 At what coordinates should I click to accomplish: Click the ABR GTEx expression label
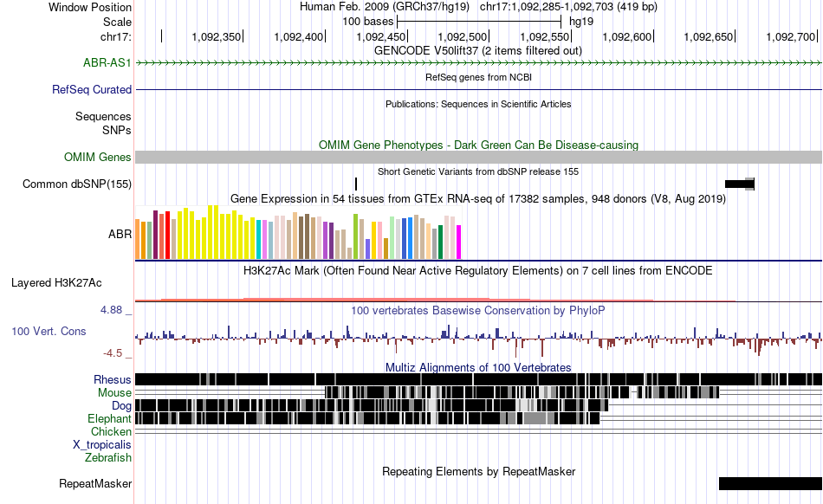pyautogui.click(x=120, y=234)
